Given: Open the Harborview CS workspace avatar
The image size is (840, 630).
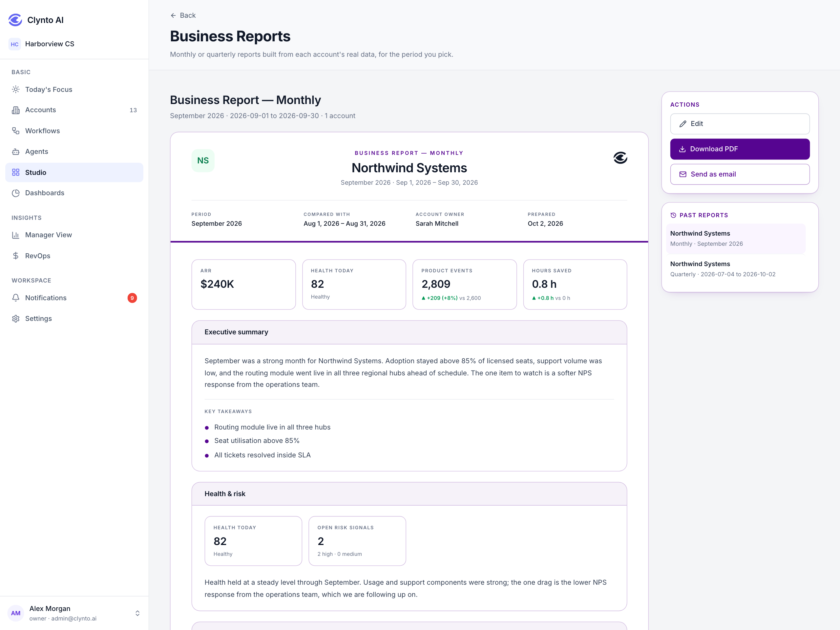Looking at the screenshot, I should (14, 44).
